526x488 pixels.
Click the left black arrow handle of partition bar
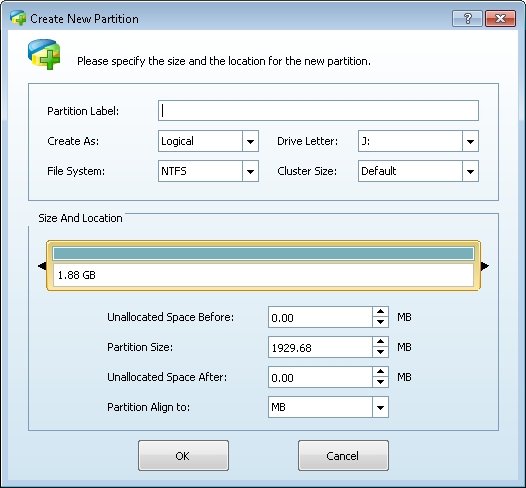(x=42, y=266)
